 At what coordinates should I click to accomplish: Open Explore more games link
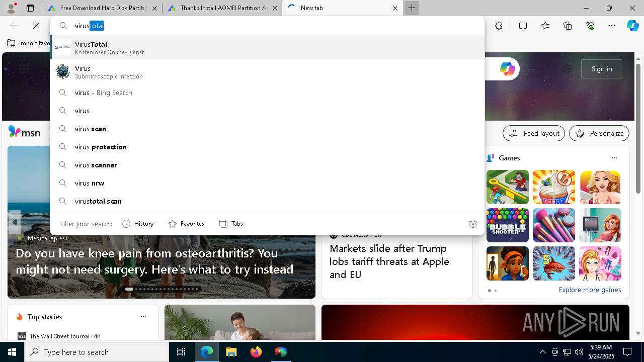point(590,290)
